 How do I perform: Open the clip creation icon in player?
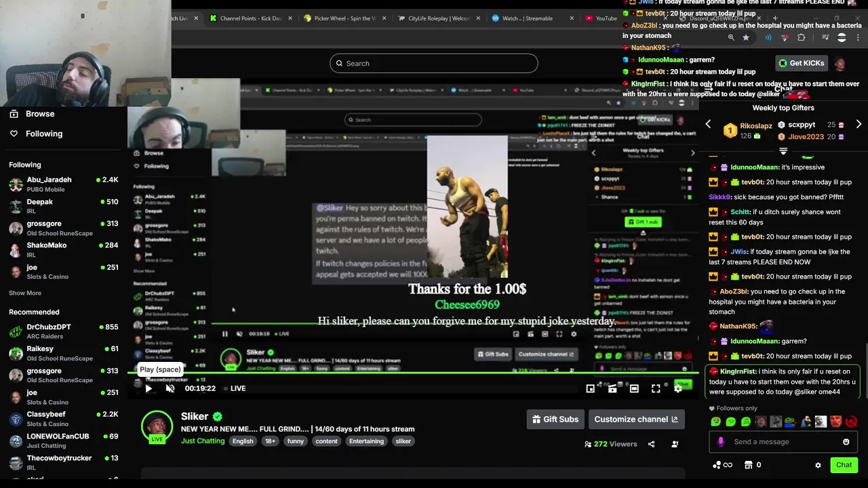(612, 388)
